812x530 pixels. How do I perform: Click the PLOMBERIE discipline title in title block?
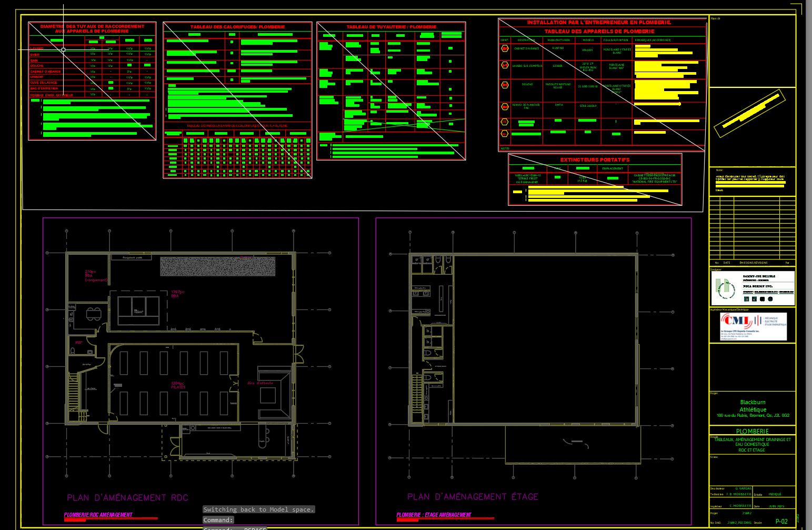tap(752, 431)
